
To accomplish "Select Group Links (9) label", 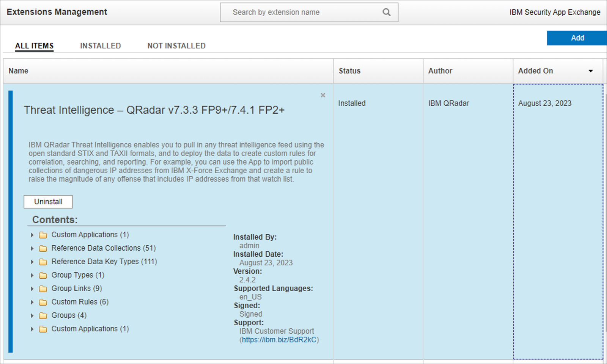I will (77, 289).
